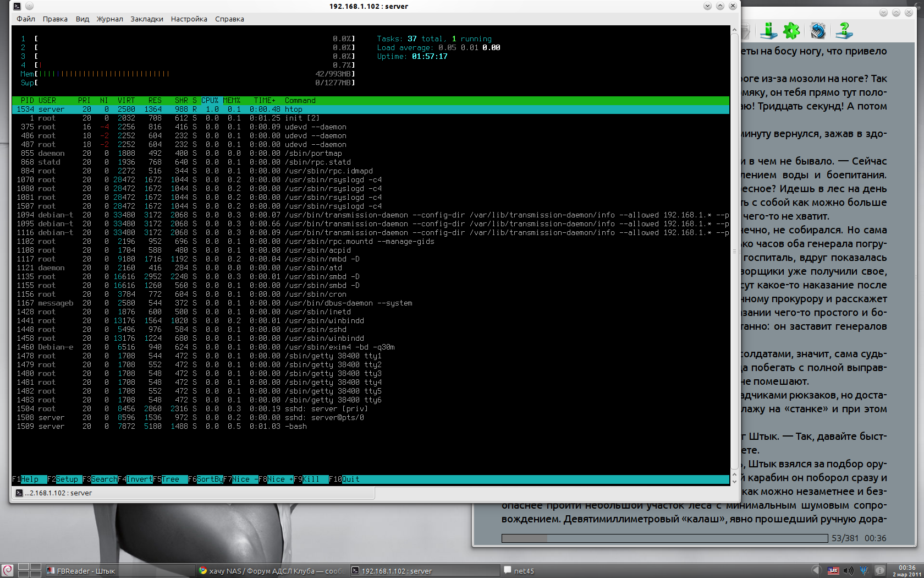
Task: Click the blue psi tray icon
Action: [x=864, y=571]
